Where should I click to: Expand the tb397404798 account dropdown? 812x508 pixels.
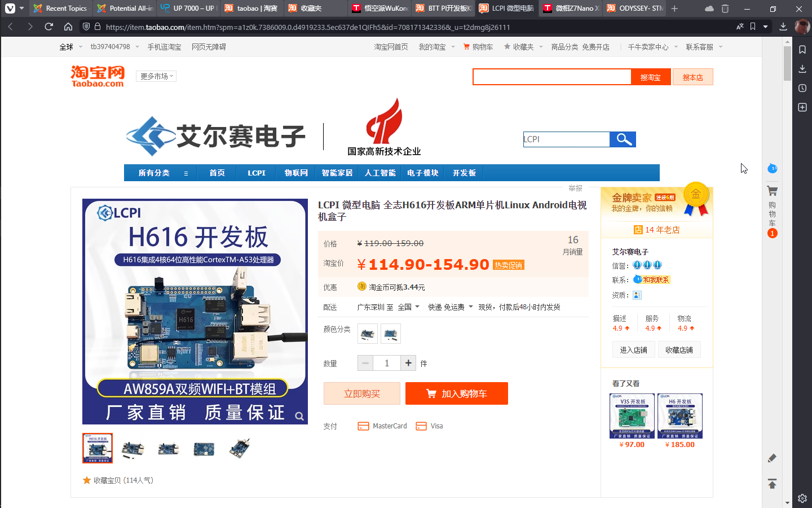[x=114, y=47]
